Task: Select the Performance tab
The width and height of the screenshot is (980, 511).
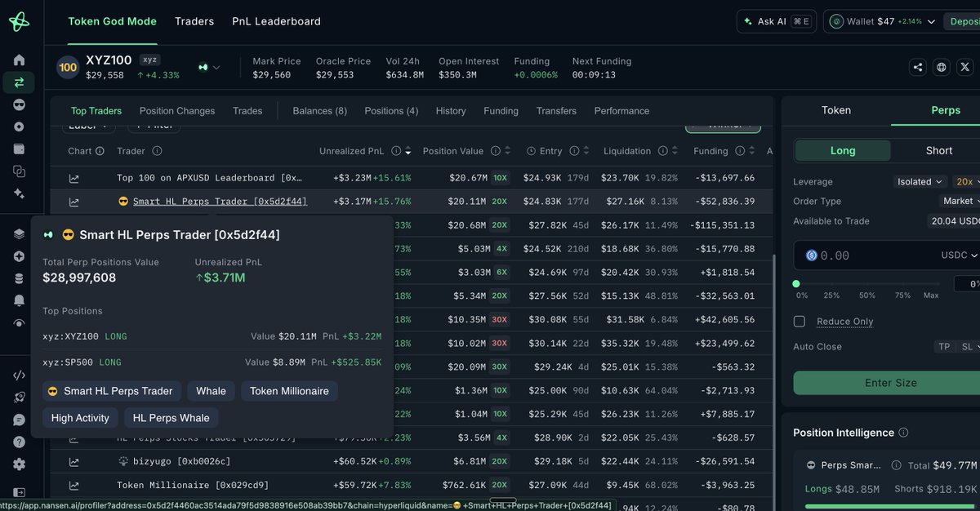Action: [621, 111]
